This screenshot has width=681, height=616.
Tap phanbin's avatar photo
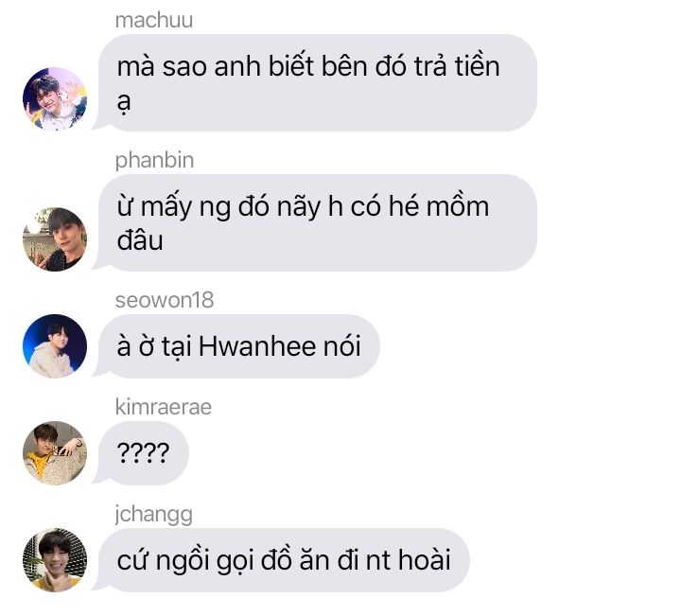pyautogui.click(x=55, y=239)
